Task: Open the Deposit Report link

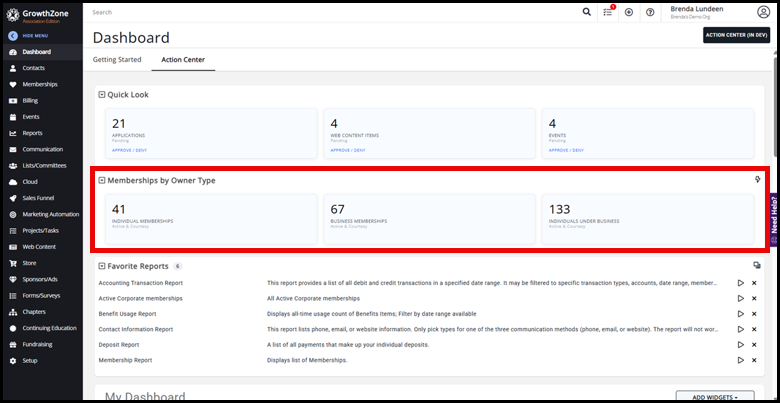Action: click(x=119, y=344)
